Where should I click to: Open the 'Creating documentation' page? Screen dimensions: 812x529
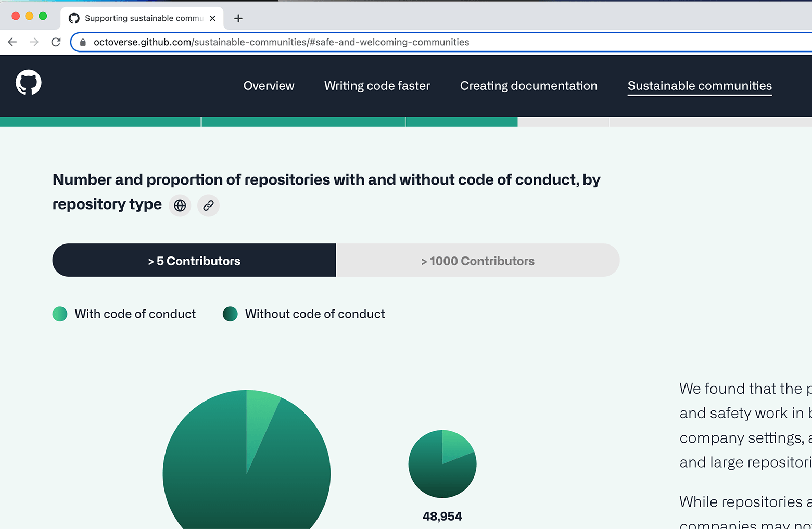coord(528,86)
